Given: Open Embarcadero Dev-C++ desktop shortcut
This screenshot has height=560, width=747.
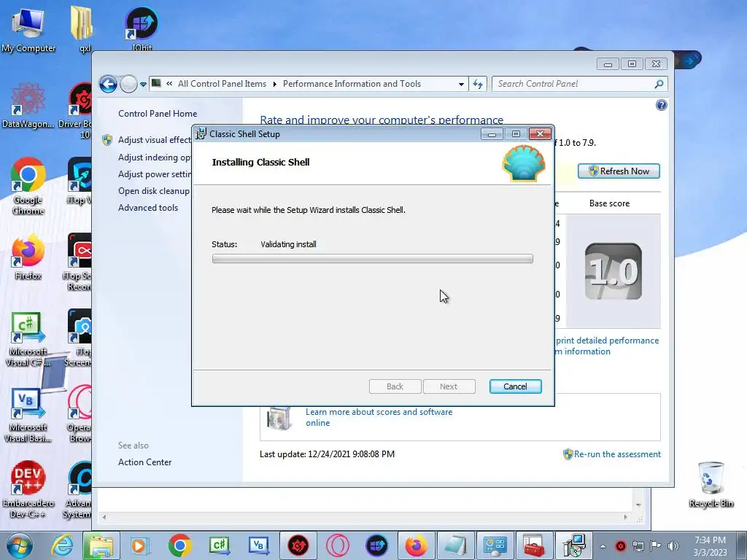Looking at the screenshot, I should (x=28, y=489).
